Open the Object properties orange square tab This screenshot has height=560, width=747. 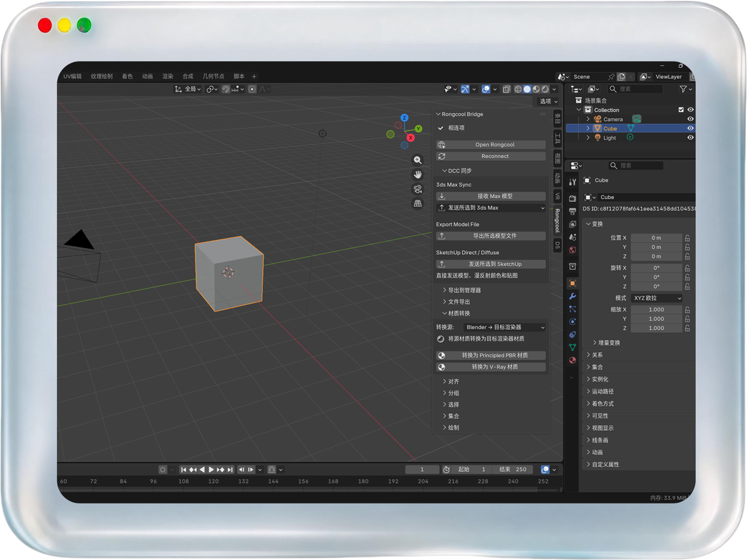click(x=572, y=283)
